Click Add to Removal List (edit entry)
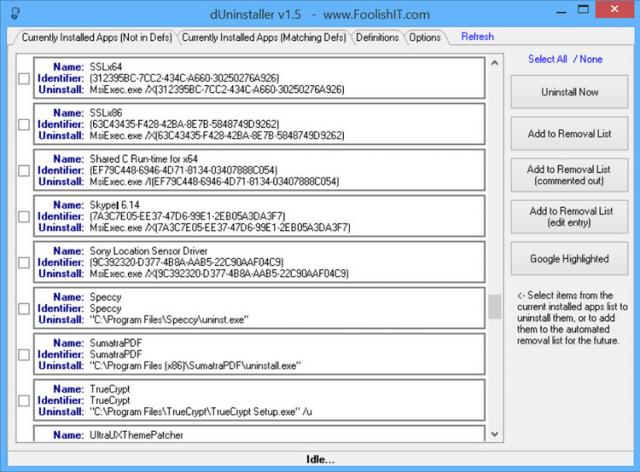640x472 pixels. click(x=569, y=217)
